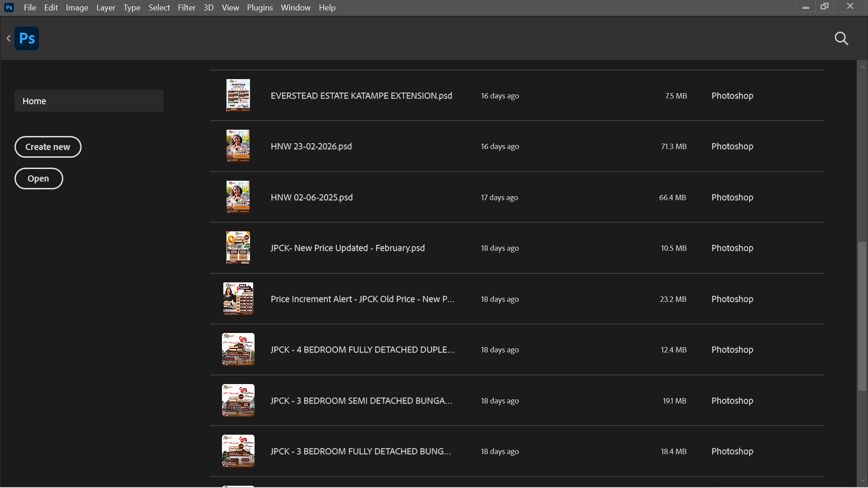The width and height of the screenshot is (868, 488).
Task: Click scrollbar down arrow of file list
Action: [863, 481]
